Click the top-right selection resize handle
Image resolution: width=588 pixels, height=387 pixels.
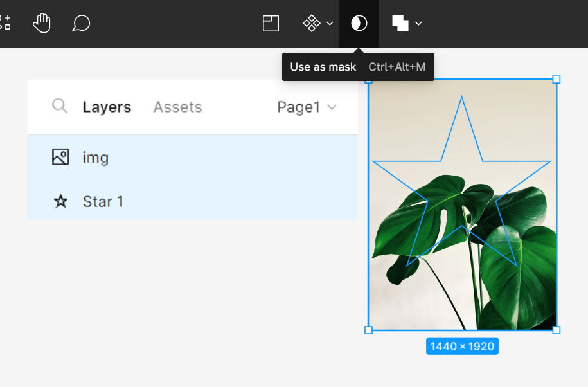pos(557,80)
